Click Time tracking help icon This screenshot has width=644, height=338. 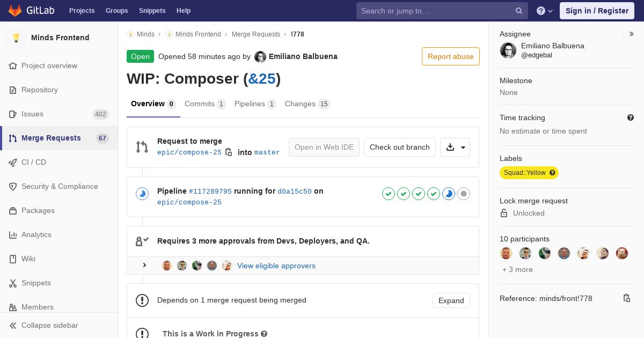pos(631,117)
